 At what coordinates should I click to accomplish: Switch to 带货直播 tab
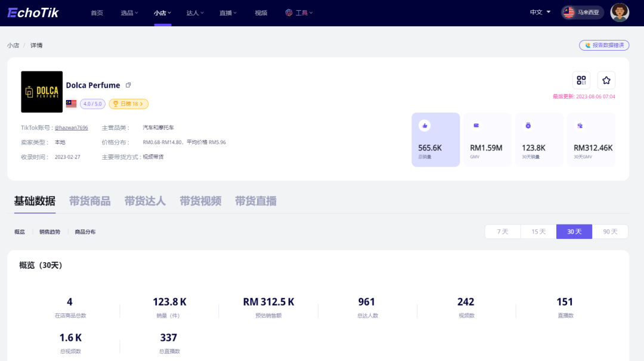[x=255, y=201]
